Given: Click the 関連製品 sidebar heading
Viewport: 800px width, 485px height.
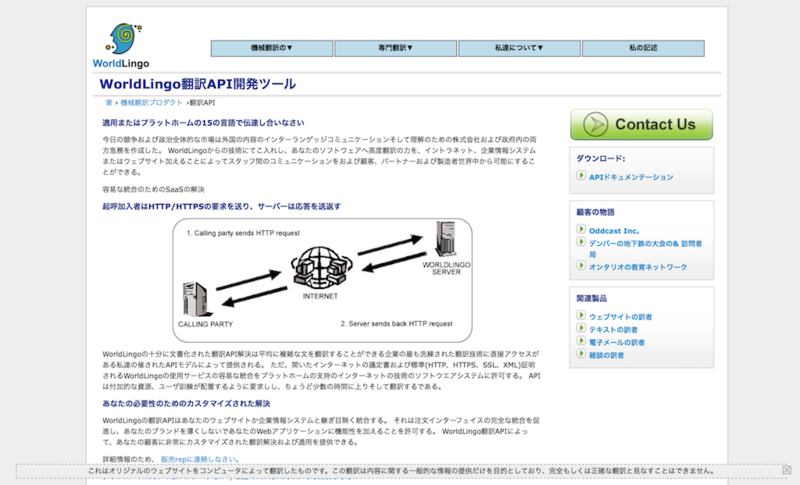Looking at the screenshot, I should (x=591, y=298).
